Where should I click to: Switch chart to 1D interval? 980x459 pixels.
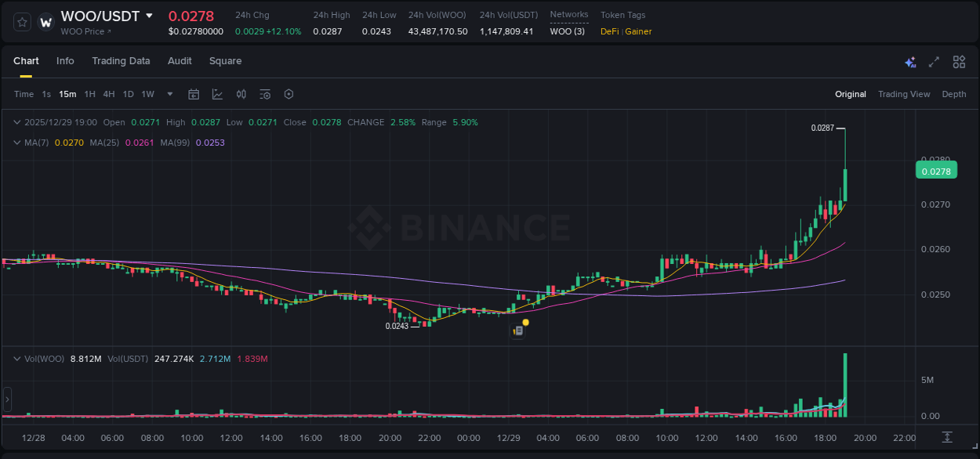(x=128, y=94)
